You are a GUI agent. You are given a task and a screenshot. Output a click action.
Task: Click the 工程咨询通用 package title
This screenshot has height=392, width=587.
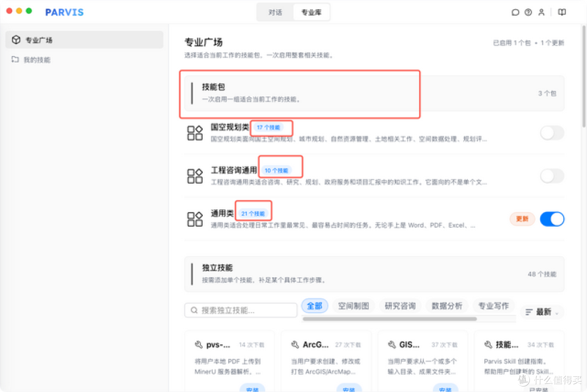tap(234, 170)
